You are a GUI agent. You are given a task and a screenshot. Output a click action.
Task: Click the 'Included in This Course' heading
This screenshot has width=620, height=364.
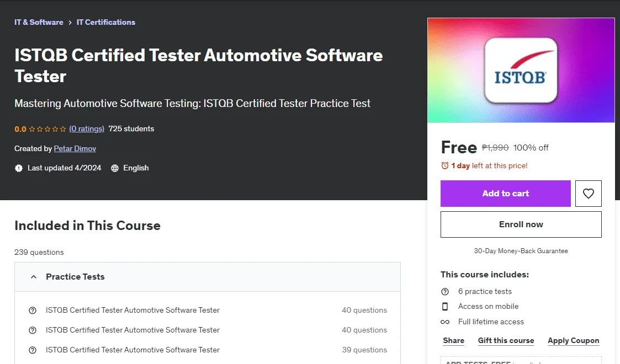pyautogui.click(x=87, y=226)
